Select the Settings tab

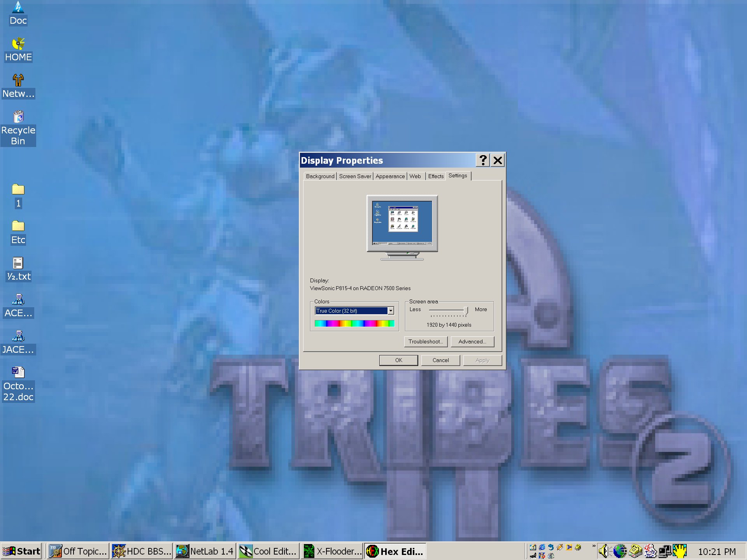click(458, 175)
